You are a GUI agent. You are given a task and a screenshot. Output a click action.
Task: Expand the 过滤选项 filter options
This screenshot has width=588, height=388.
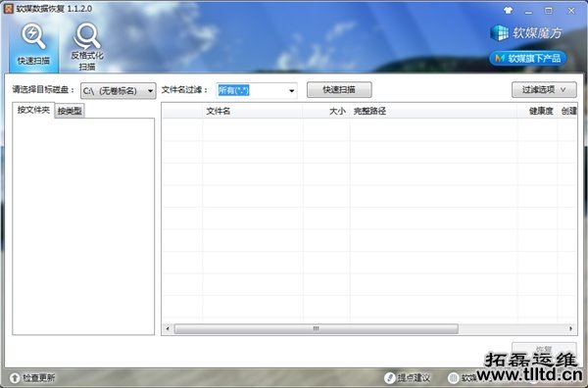click(x=544, y=89)
